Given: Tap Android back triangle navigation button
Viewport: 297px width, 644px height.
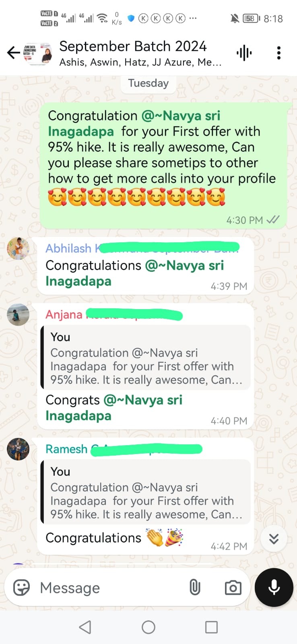Looking at the screenshot, I should (85, 627).
